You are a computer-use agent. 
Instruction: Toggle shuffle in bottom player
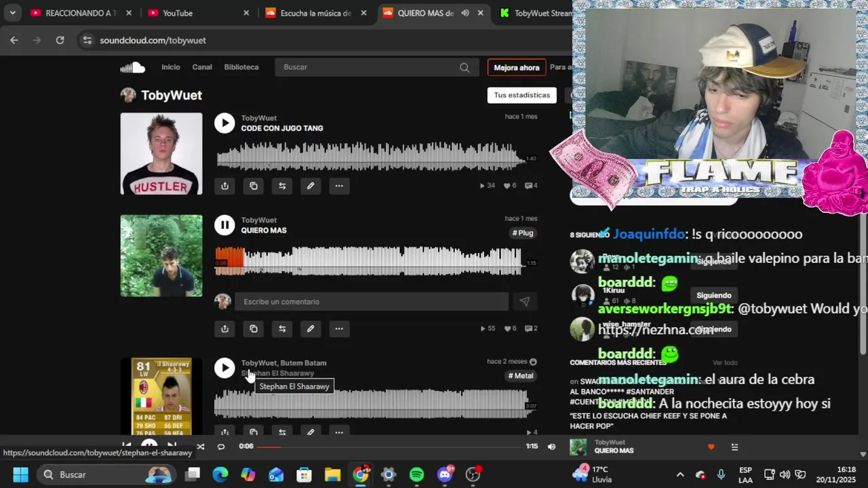click(x=201, y=447)
